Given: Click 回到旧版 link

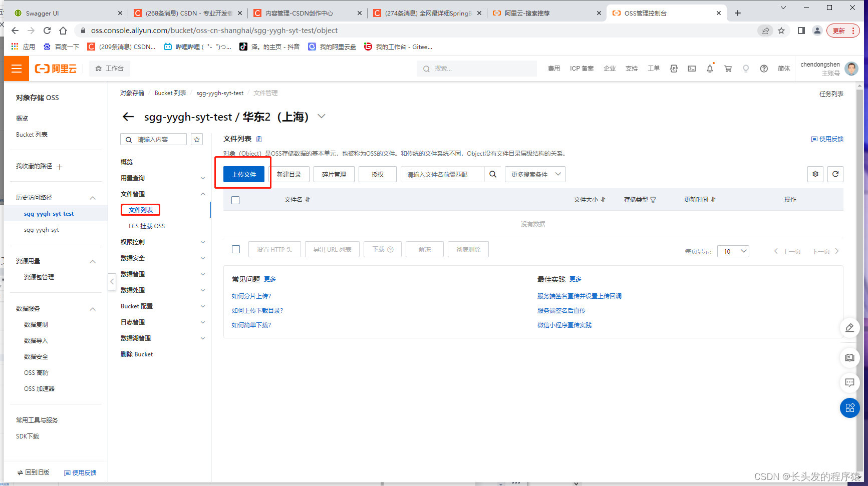Looking at the screenshot, I should [x=33, y=472].
